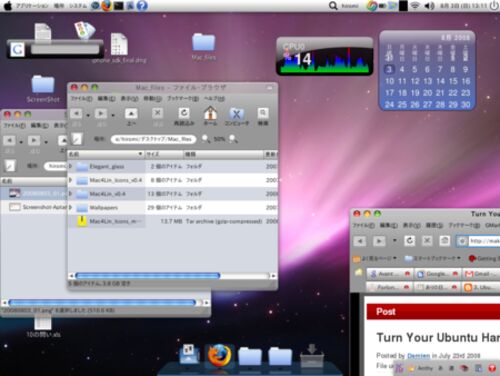500x376 pixels.
Task: Open the volume control in top panel
Action: pos(429,6)
